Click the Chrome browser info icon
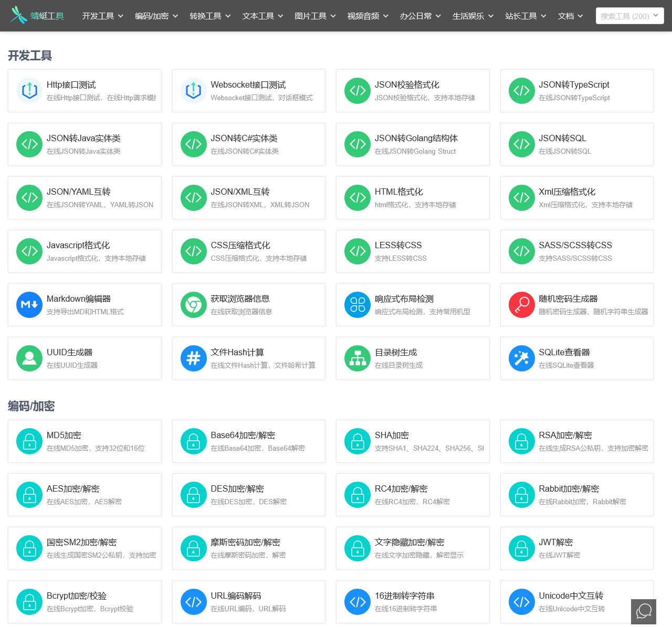The height and width of the screenshot is (627, 672). tap(193, 305)
